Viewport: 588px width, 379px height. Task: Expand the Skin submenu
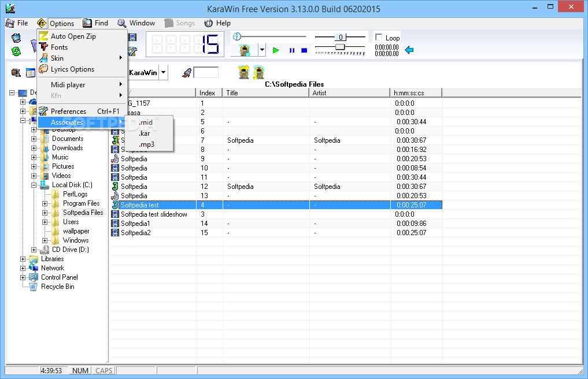(82, 58)
